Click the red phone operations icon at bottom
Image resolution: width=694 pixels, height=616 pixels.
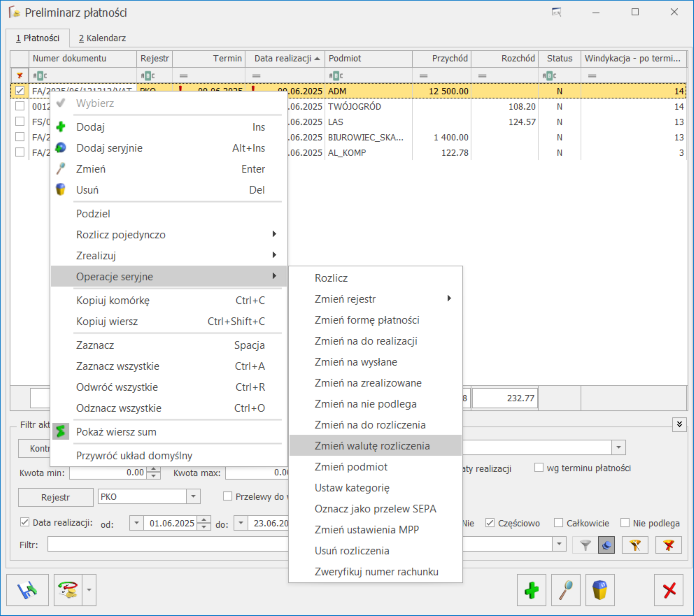click(68, 590)
